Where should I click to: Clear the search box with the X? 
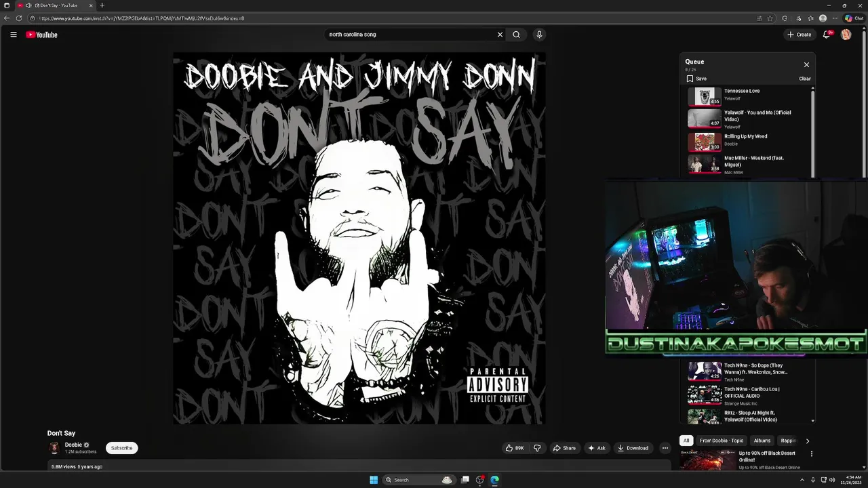point(500,35)
